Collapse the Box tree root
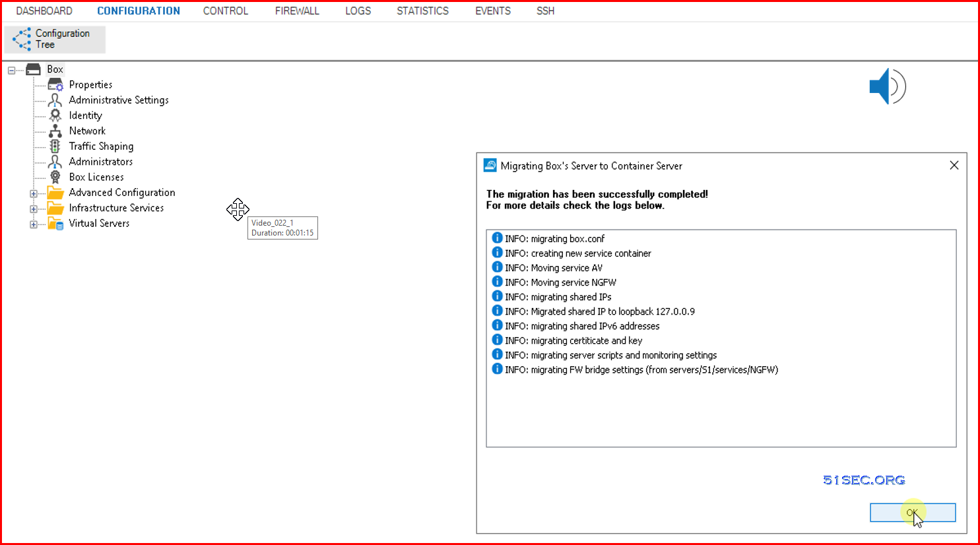 (x=11, y=70)
